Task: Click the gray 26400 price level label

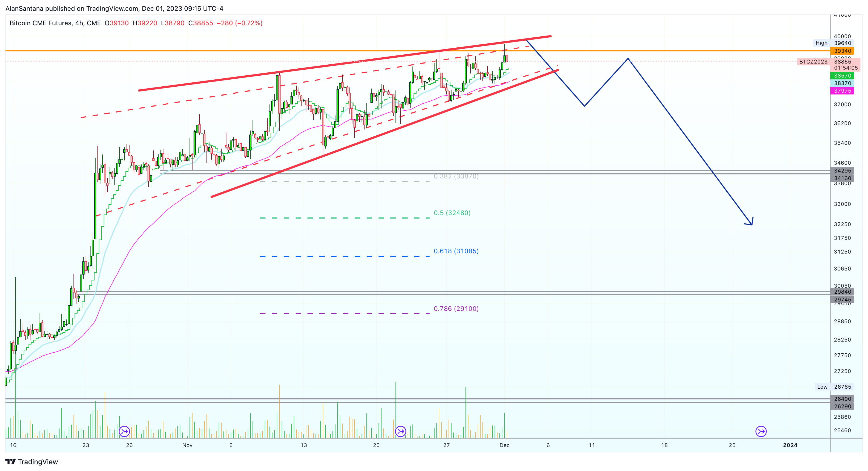Action: (842, 399)
